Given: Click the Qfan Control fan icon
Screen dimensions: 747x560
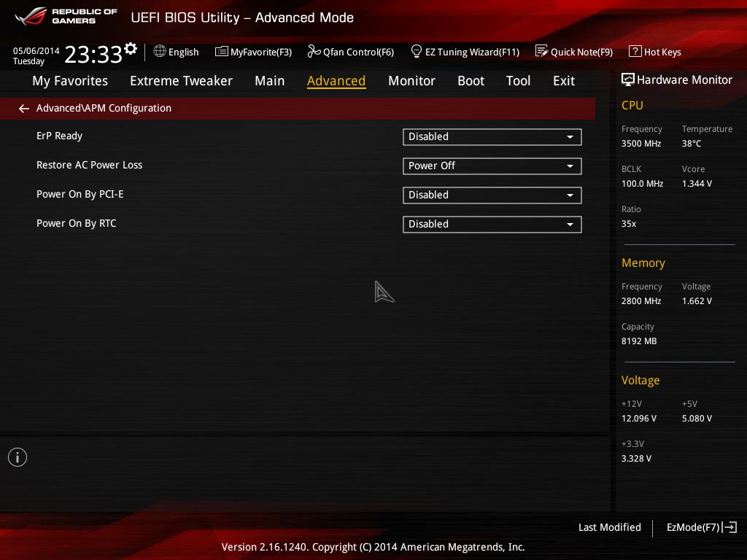Looking at the screenshot, I should pyautogui.click(x=314, y=51).
